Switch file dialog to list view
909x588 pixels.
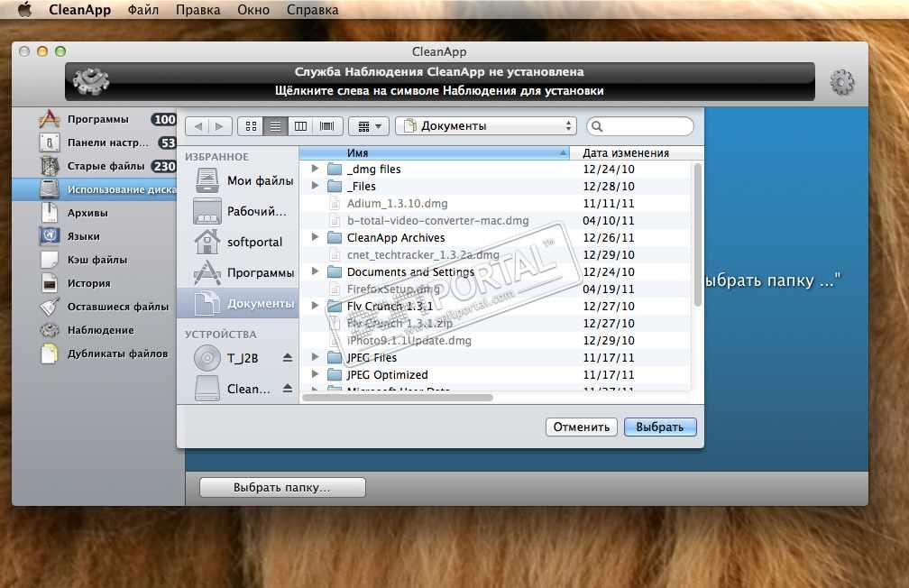(275, 126)
